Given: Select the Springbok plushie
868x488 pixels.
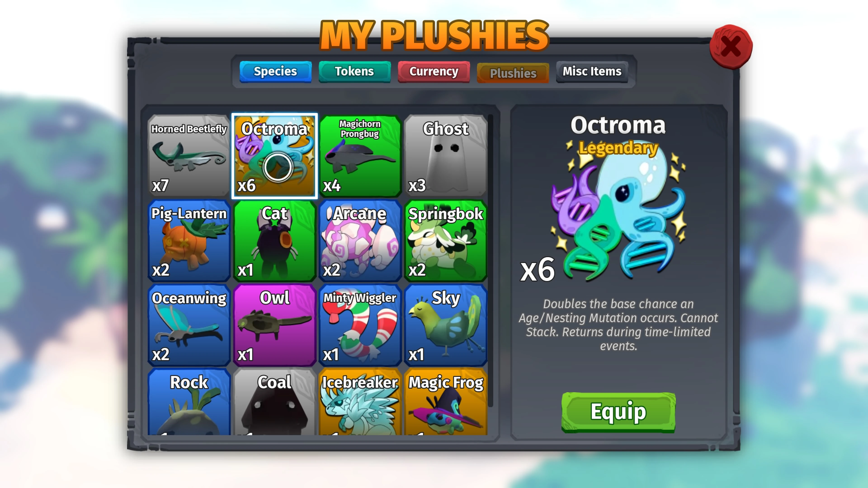Looking at the screenshot, I should pos(446,241).
